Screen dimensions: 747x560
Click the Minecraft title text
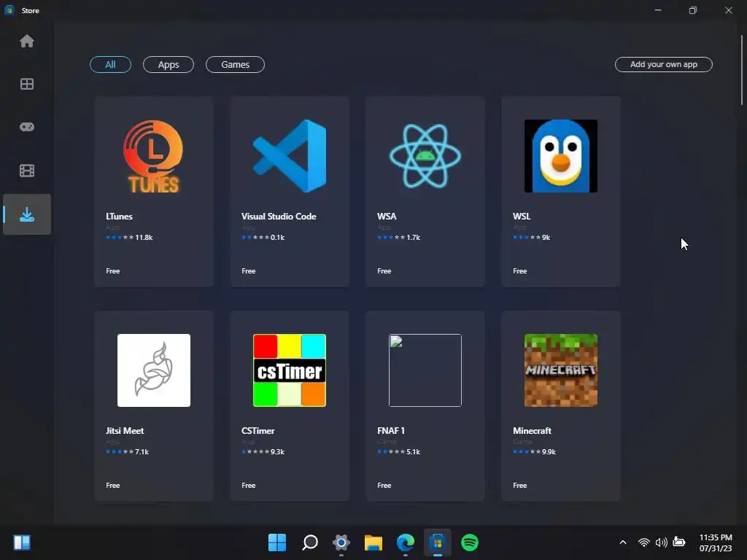tap(532, 430)
